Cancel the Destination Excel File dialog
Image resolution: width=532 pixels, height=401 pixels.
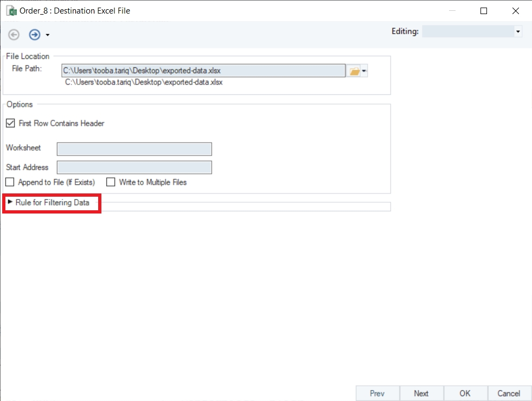pos(509,393)
